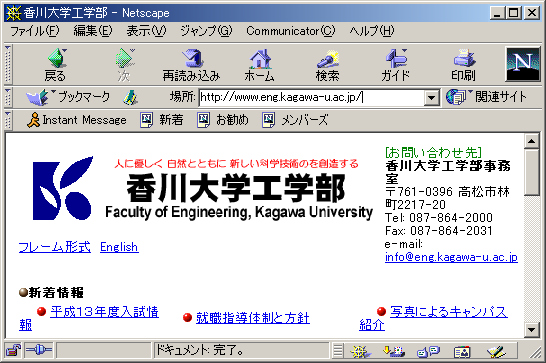546x363 pixels.
Task: Click the Fax: 087-864-2031 text
Action: [439, 231]
